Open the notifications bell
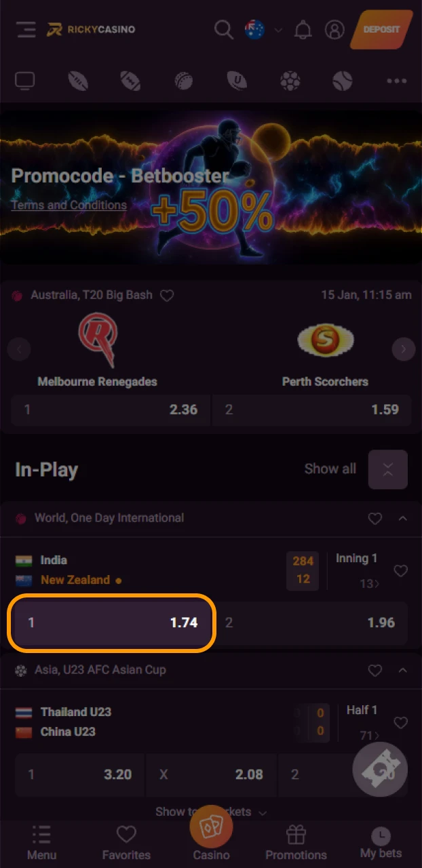 (x=303, y=30)
